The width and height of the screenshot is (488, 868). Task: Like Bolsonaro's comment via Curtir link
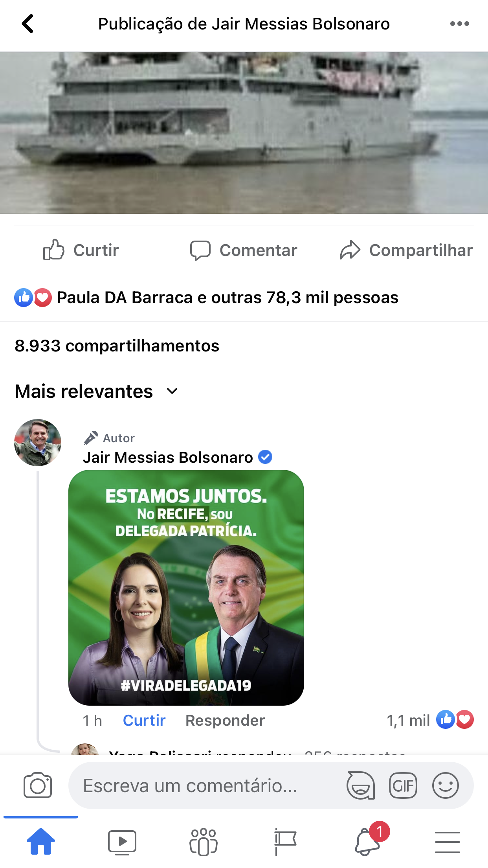pos(144,721)
